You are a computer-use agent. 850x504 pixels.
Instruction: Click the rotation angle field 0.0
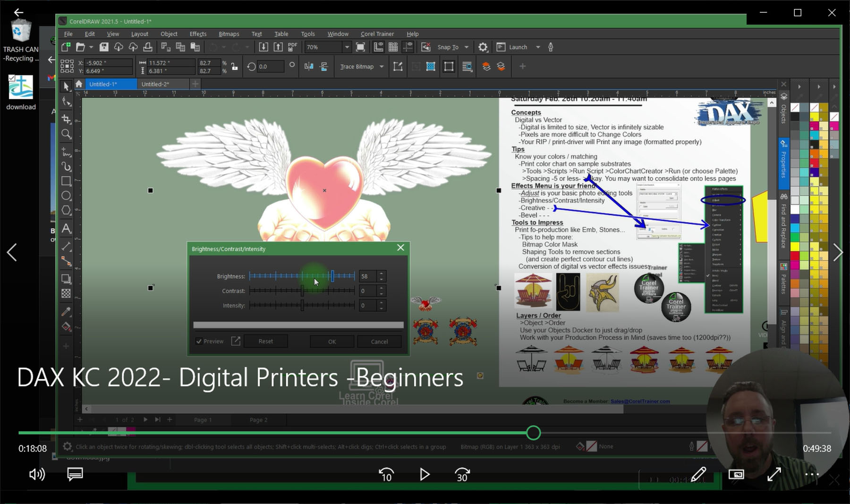(270, 67)
